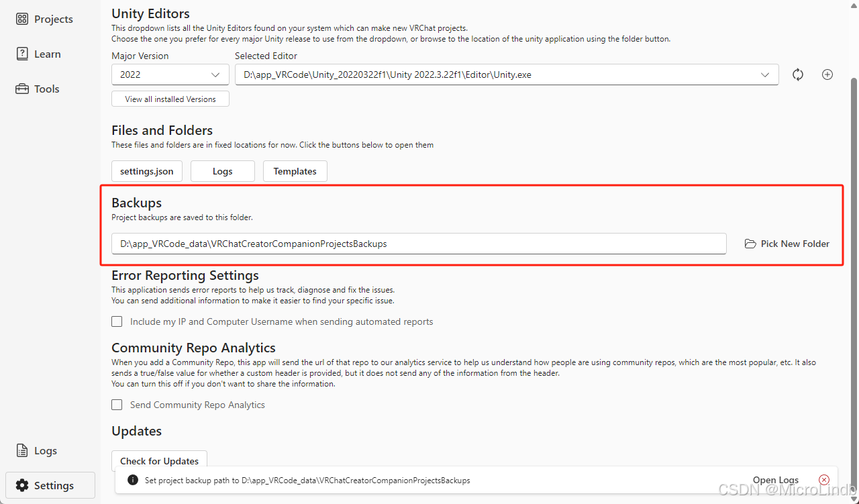Open the settings.json file
Screen dimensions: 859x504
pos(147,171)
